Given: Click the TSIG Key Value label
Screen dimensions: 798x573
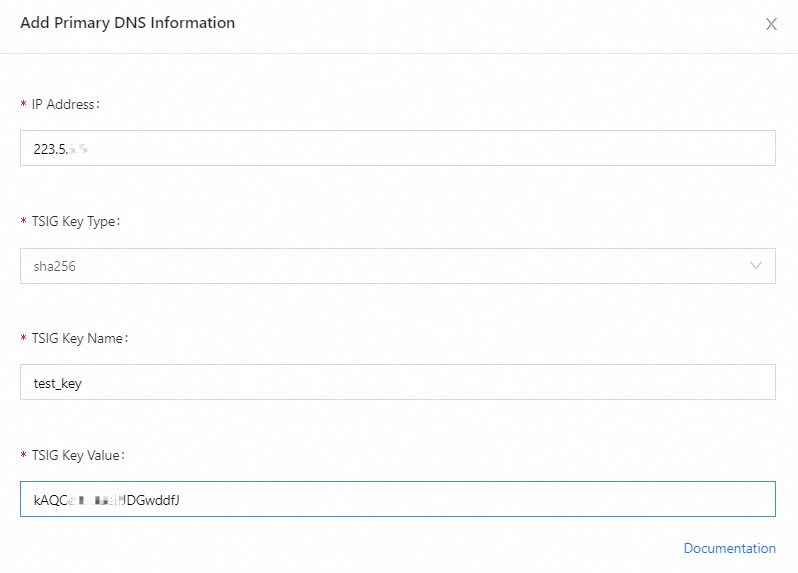Looking at the screenshot, I should tap(80, 455).
